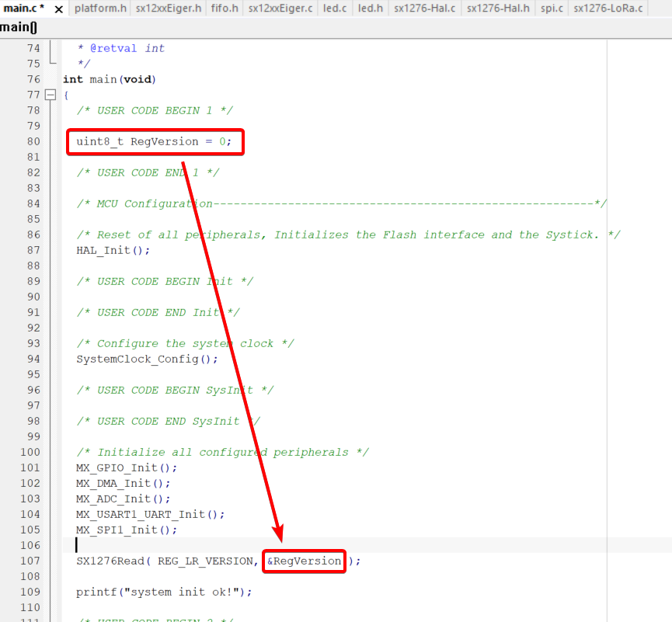Click the SystemClock_Config() call
This screenshot has height=622, width=672.
point(147,359)
